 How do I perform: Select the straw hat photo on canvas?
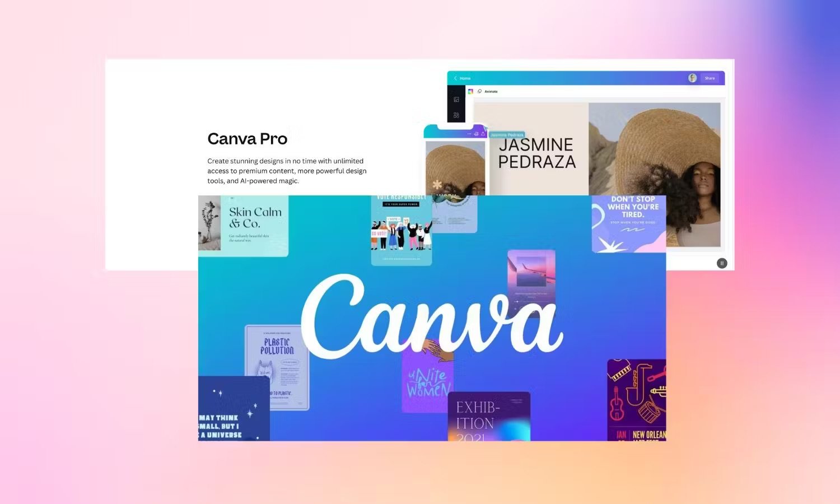point(654,174)
